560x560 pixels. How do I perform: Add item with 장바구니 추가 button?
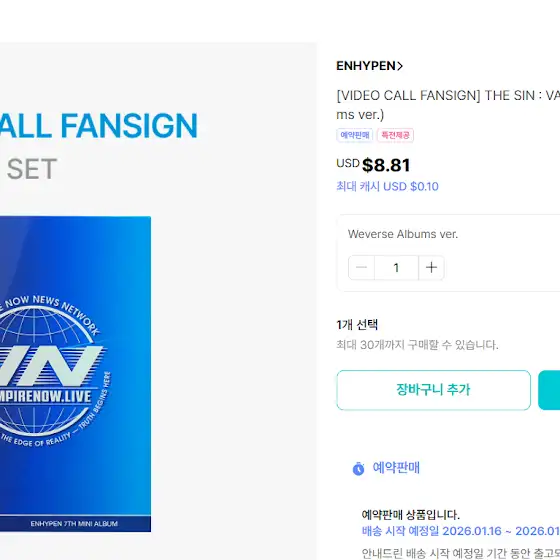tap(433, 390)
